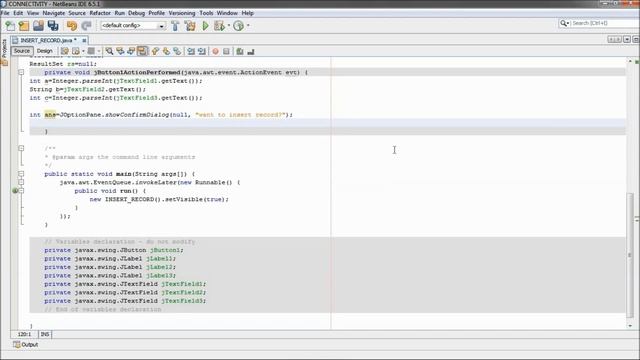Screen dimensions: 640x360
Task: Open the Versioning menu
Action: click(x=182, y=13)
